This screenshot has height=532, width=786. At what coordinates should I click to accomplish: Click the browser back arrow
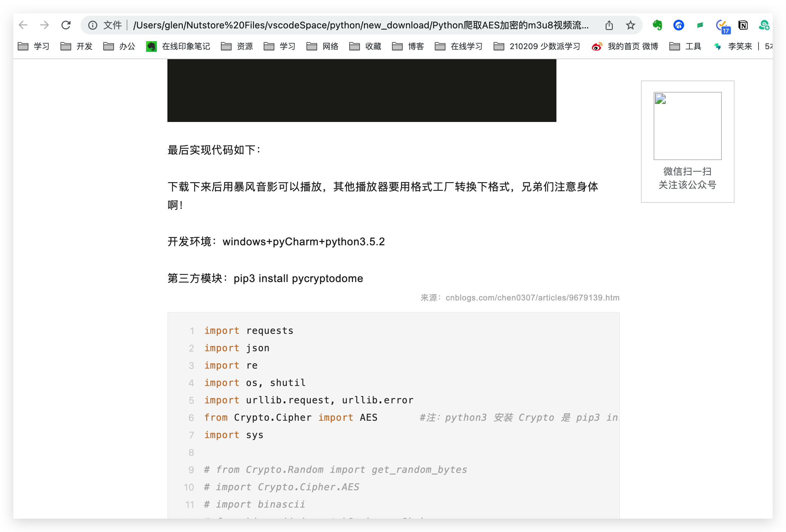click(23, 25)
